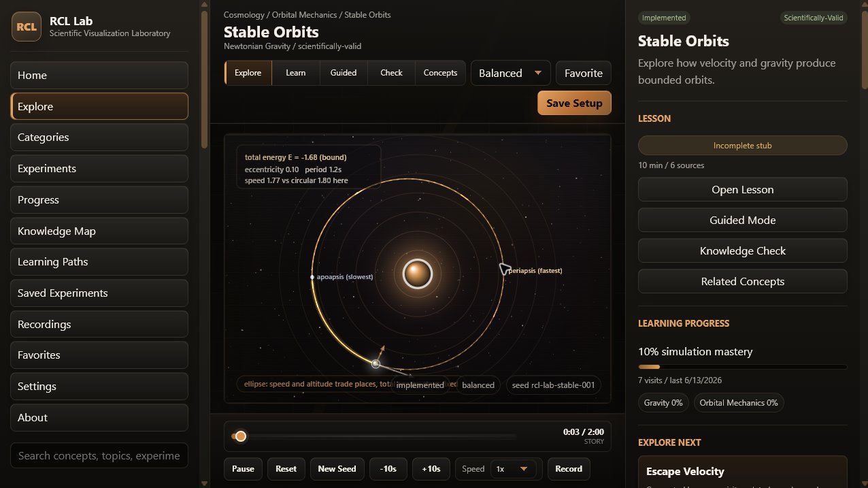Skip back with -10s button
Screen dimensions: 868x488
(388, 469)
